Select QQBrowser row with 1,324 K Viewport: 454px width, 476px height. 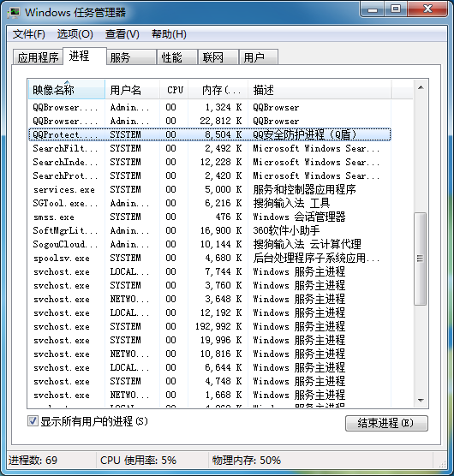210,107
